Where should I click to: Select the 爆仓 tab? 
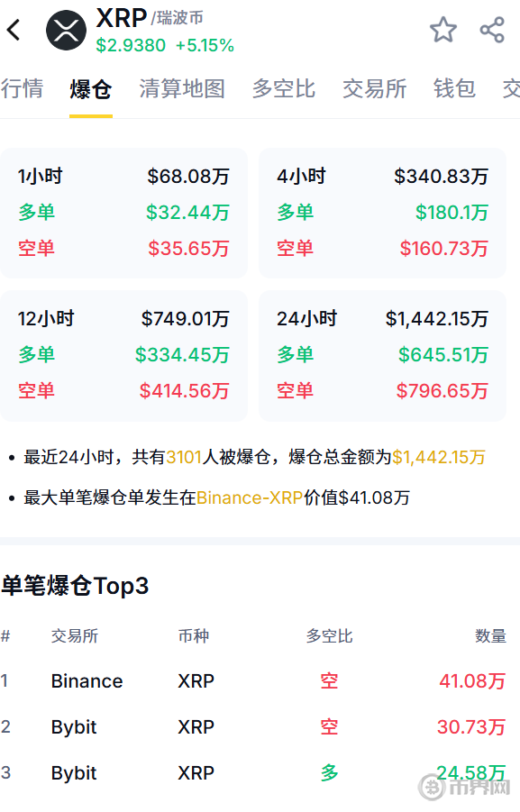coord(91,89)
